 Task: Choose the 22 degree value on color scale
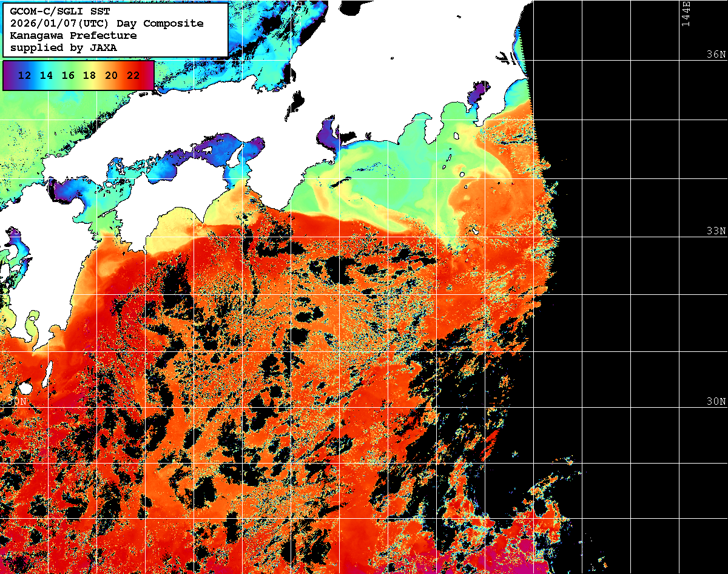pyautogui.click(x=133, y=76)
